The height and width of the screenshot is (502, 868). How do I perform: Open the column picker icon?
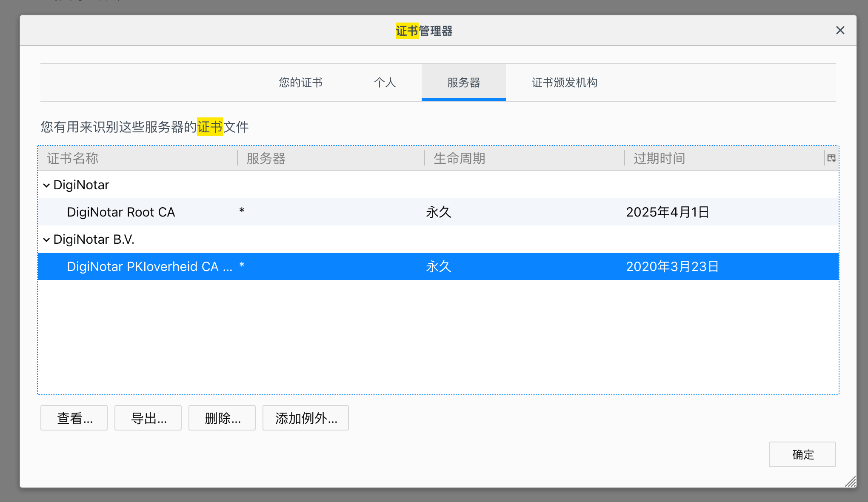click(831, 158)
